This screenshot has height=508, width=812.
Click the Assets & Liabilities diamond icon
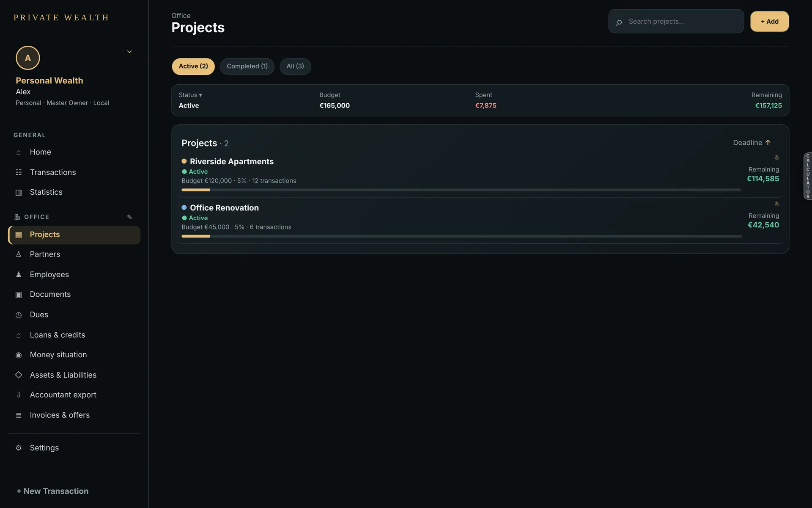point(19,375)
